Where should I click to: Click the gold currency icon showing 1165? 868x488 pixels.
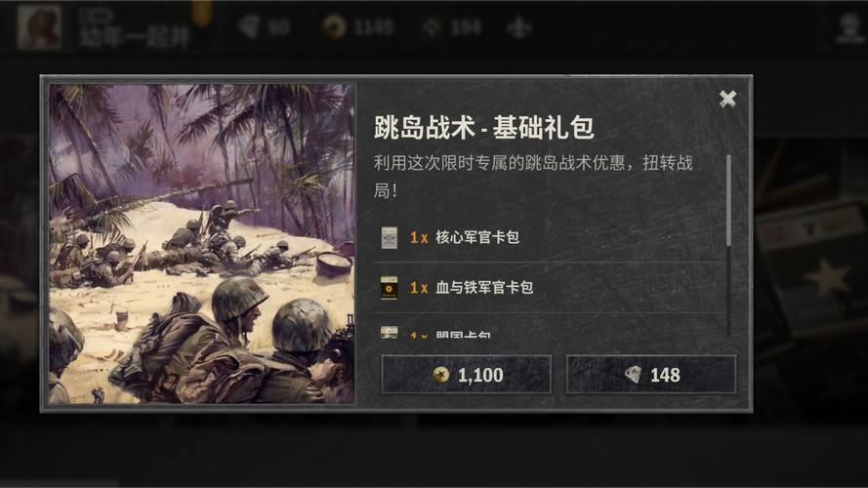(x=334, y=26)
